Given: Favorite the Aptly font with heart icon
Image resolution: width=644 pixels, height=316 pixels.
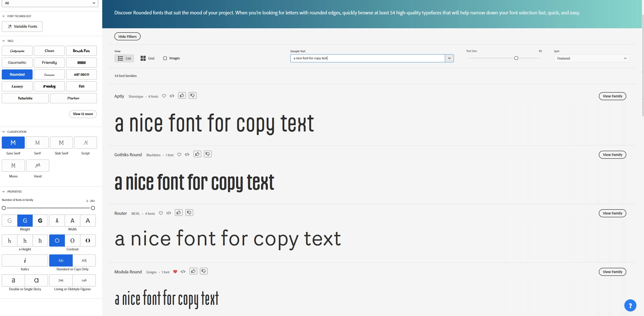Looking at the screenshot, I should click(x=164, y=96).
